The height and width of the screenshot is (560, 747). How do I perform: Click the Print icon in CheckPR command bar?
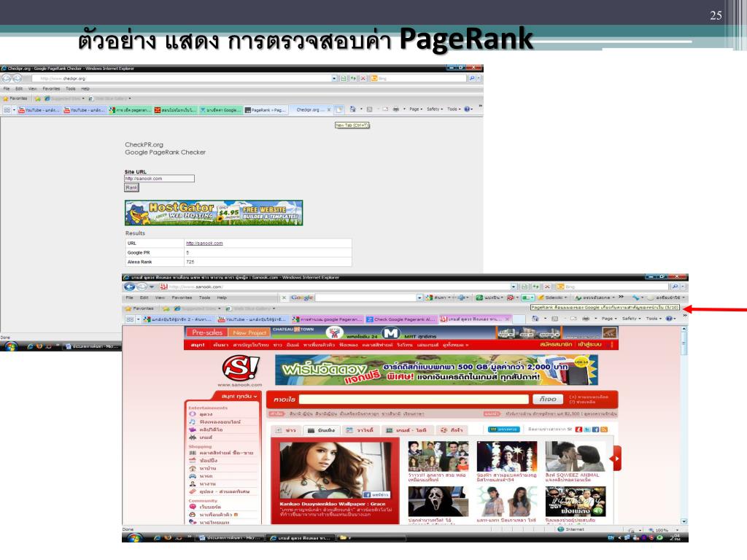396,109
